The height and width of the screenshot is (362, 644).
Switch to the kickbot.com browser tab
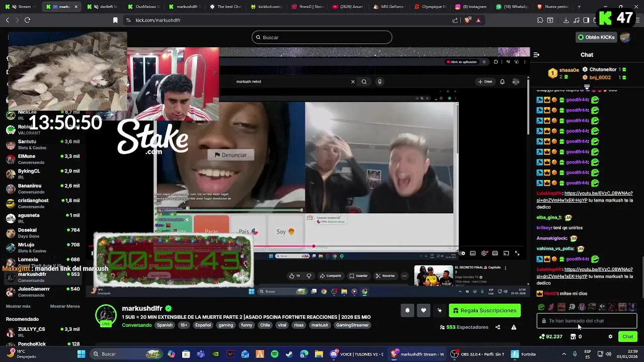tap(267, 7)
